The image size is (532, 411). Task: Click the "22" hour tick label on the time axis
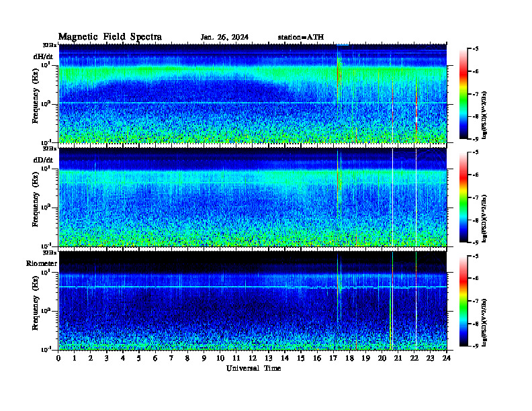coord(414,359)
